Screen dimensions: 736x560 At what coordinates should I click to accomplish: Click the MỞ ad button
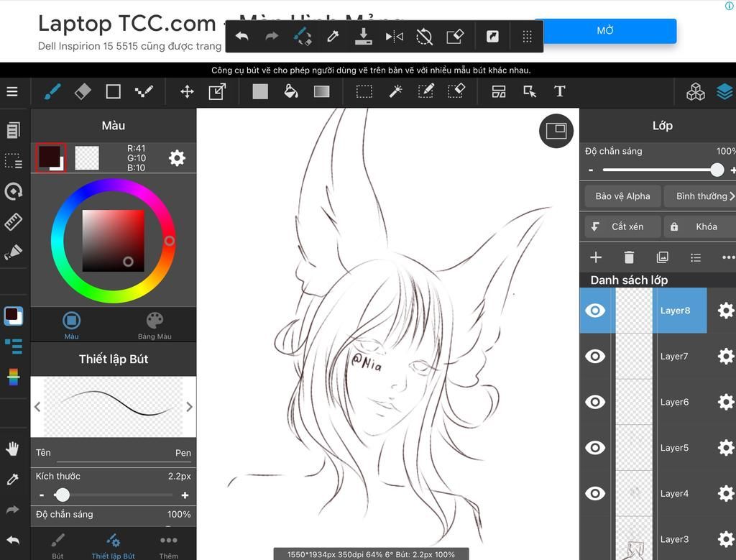pyautogui.click(x=605, y=31)
